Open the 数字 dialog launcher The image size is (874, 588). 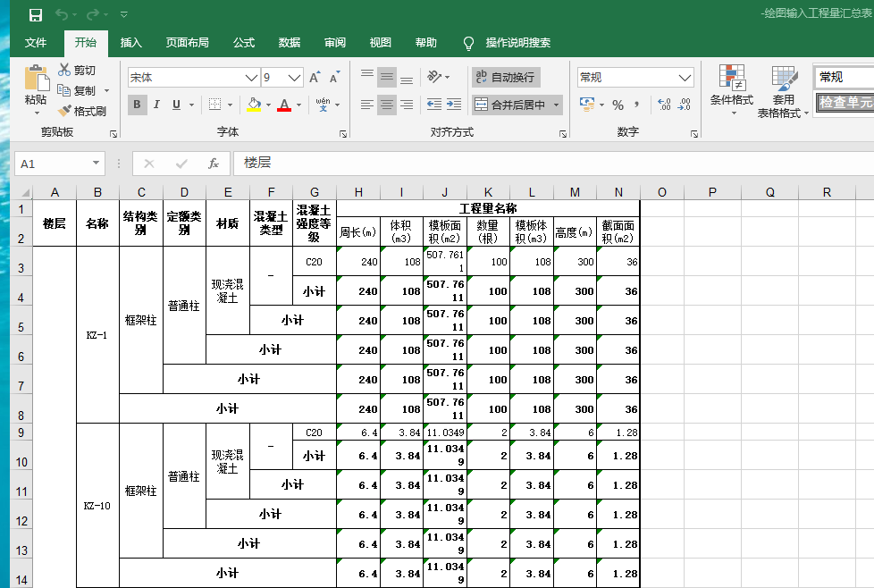click(694, 134)
